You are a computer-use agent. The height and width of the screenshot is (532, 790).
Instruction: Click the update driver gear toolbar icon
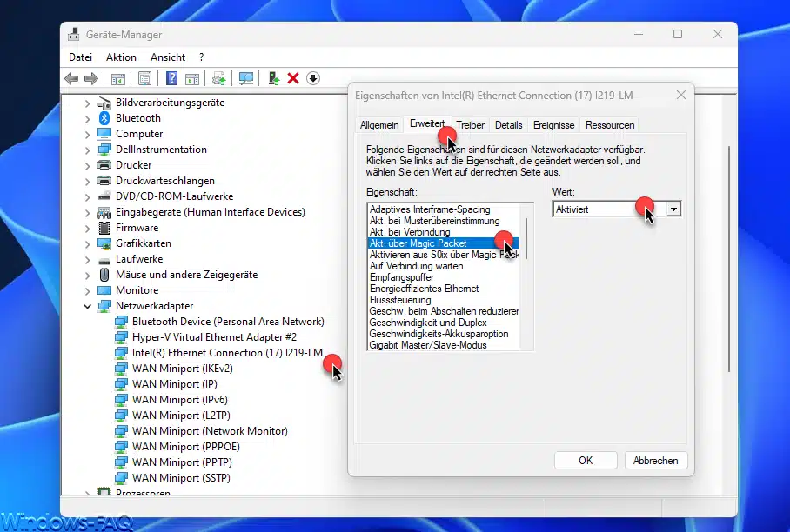tap(218, 78)
